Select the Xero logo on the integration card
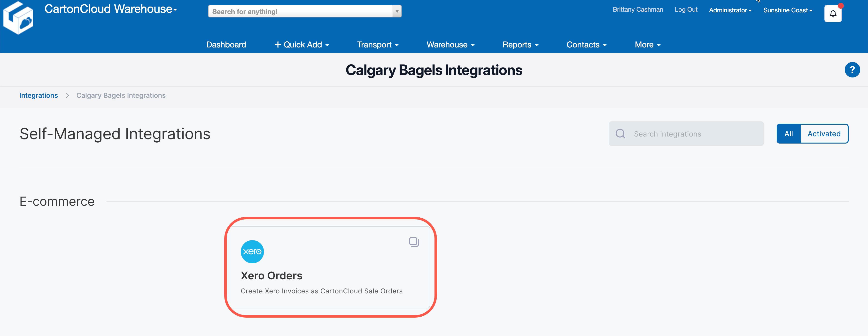The image size is (868, 336). click(x=252, y=252)
